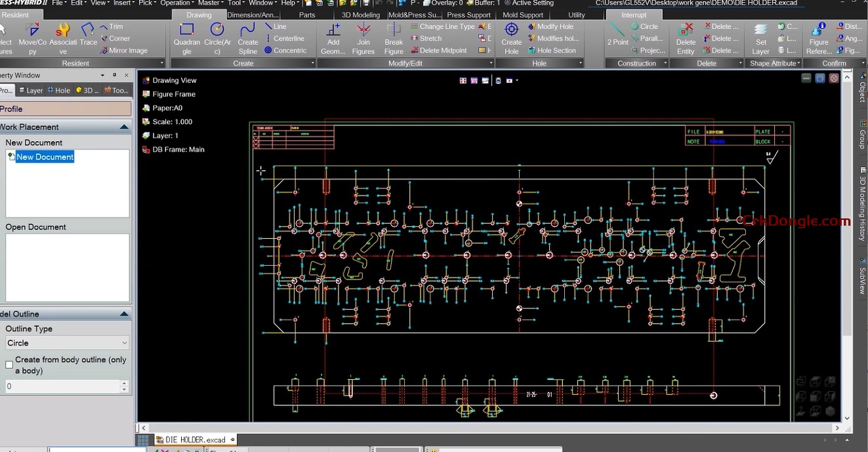Select the Join Figures tool
The height and width of the screenshot is (452, 868).
point(363,38)
